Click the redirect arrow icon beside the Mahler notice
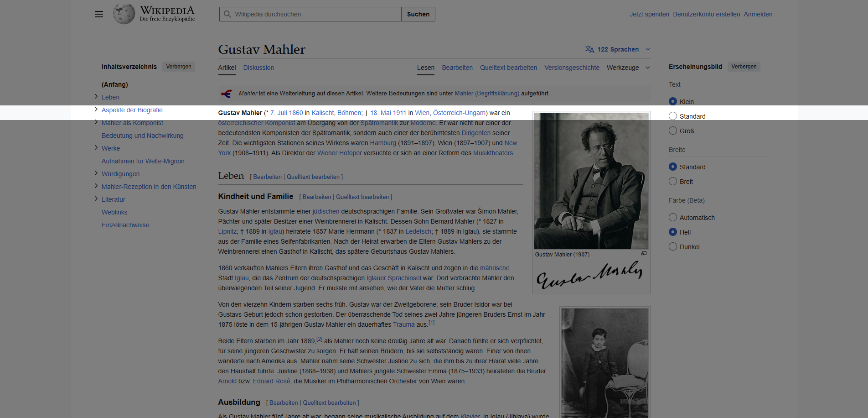The image size is (868, 418). [225, 93]
